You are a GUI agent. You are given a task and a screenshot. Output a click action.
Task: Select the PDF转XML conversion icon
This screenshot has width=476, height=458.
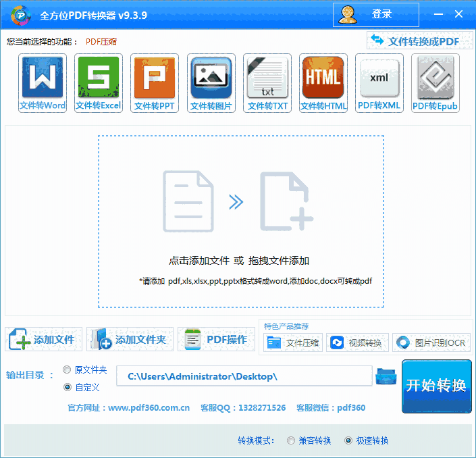(x=379, y=83)
